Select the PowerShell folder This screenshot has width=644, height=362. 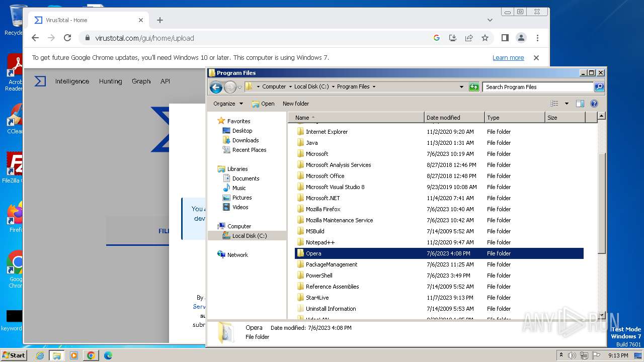[x=439, y=276]
